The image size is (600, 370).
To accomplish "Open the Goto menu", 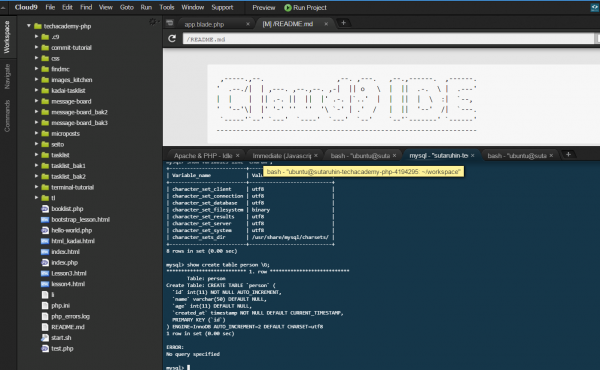I will click(x=127, y=7).
